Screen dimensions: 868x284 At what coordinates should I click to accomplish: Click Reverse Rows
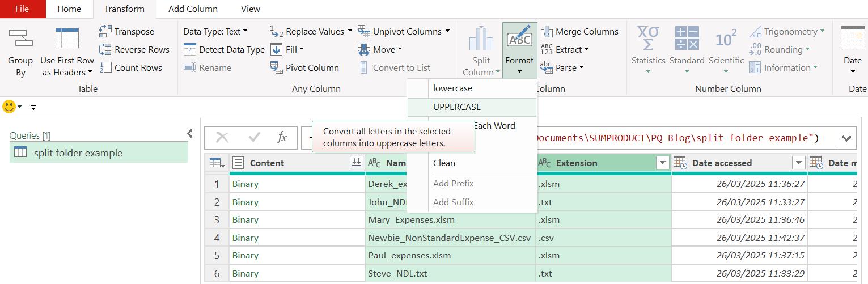click(134, 49)
